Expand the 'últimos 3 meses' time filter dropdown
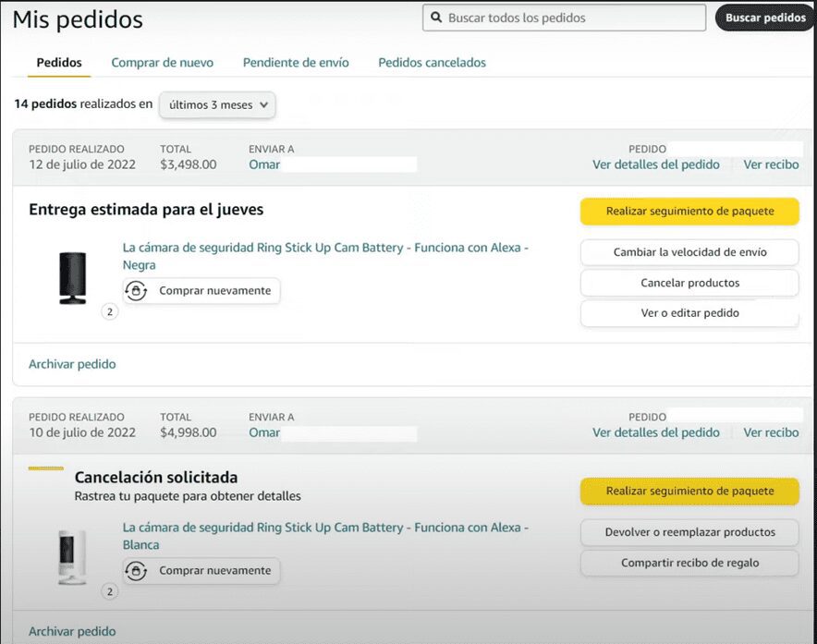The height and width of the screenshot is (644, 817). 217,104
